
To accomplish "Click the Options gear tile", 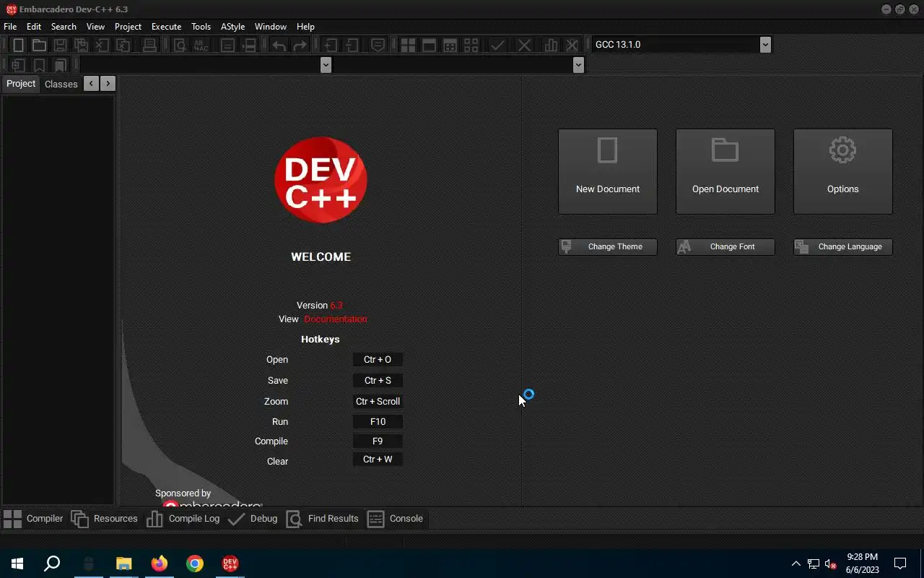I will pos(843,171).
